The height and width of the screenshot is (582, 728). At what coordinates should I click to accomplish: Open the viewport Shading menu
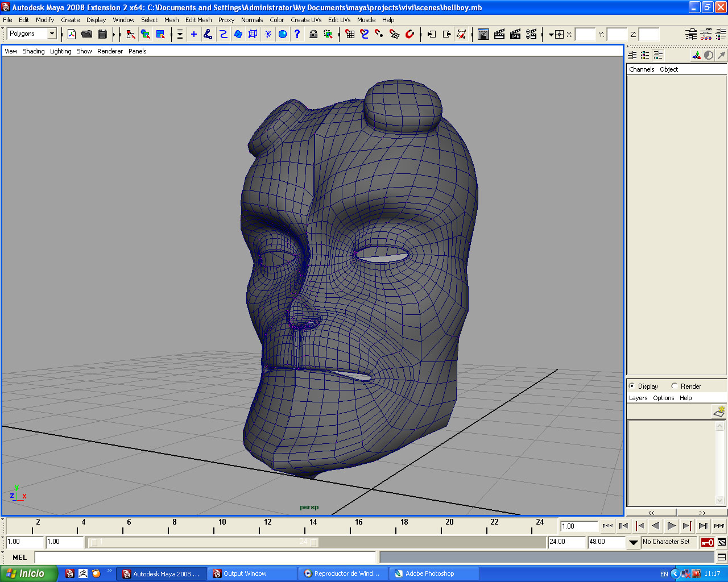pyautogui.click(x=34, y=51)
